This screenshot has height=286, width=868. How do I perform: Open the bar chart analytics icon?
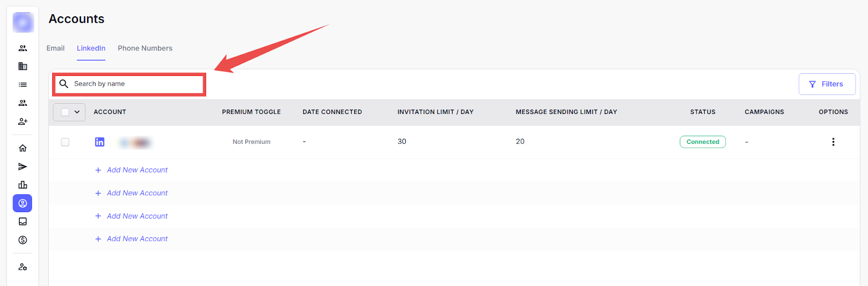(23, 185)
